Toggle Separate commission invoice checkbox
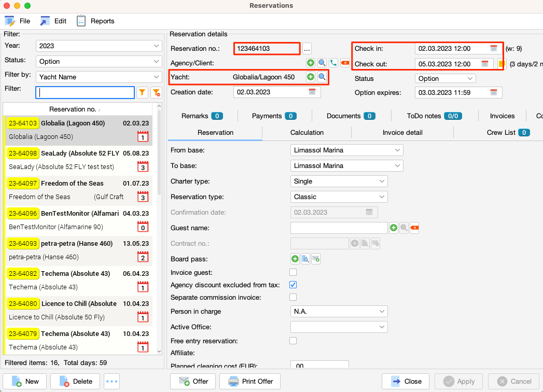Screen dimensions: 543x392 [x=293, y=297]
